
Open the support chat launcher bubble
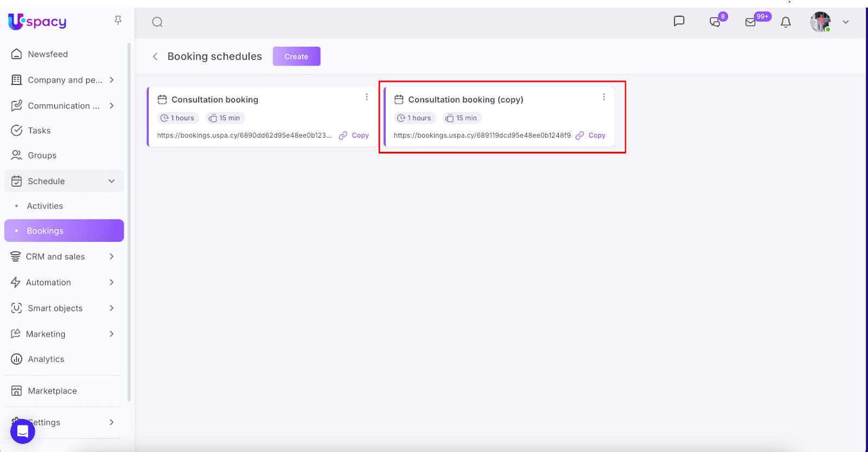[x=23, y=431]
